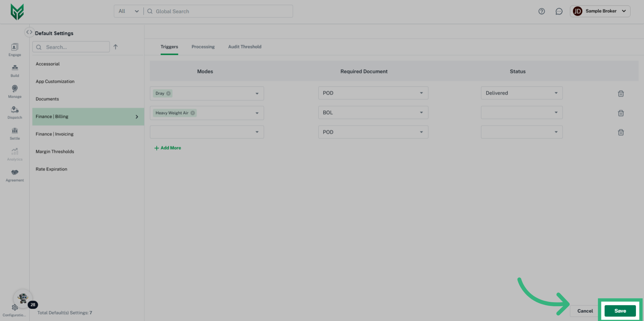Focus the Global Search field

221,11
